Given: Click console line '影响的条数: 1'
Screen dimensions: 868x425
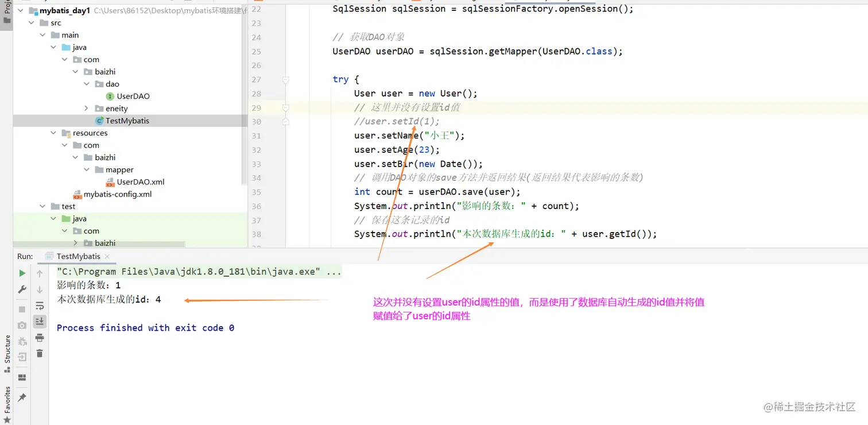Looking at the screenshot, I should coord(88,285).
